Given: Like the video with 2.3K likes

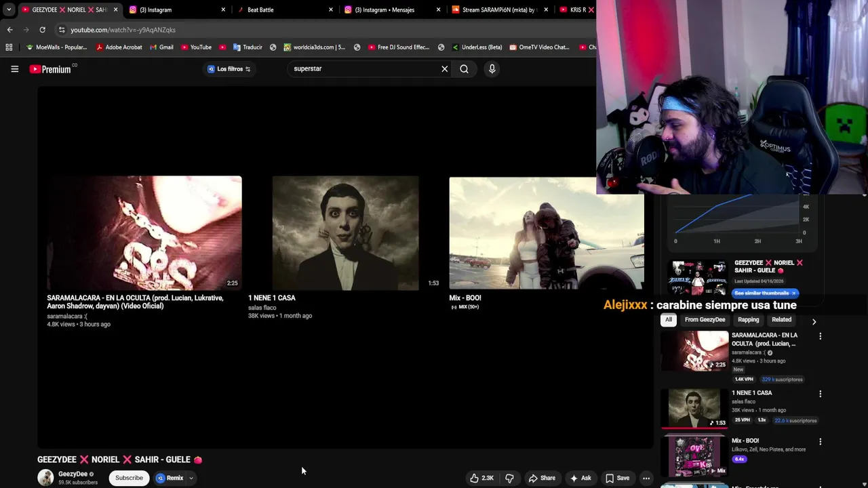Looking at the screenshot, I should coord(481,478).
